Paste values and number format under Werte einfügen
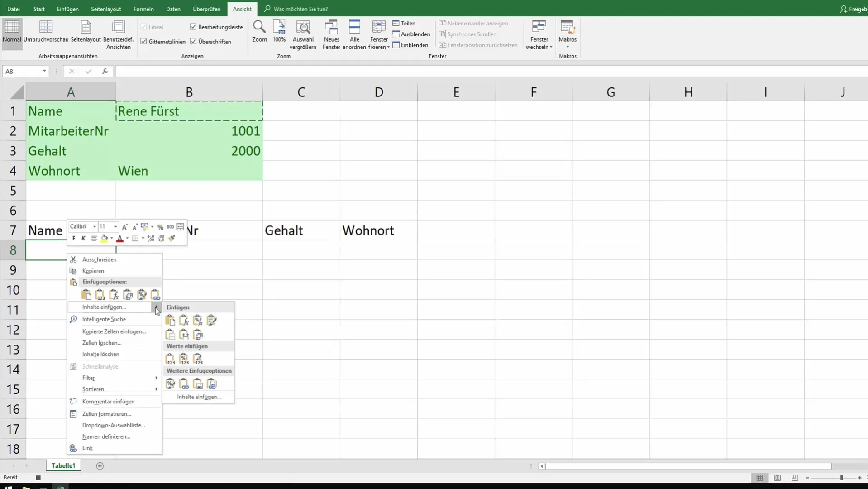 point(184,360)
